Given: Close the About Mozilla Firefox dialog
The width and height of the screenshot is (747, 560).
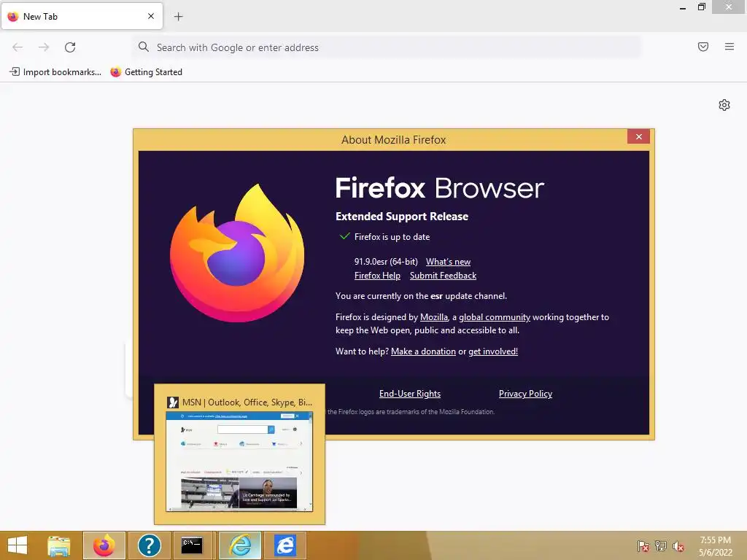Looking at the screenshot, I should tap(639, 136).
